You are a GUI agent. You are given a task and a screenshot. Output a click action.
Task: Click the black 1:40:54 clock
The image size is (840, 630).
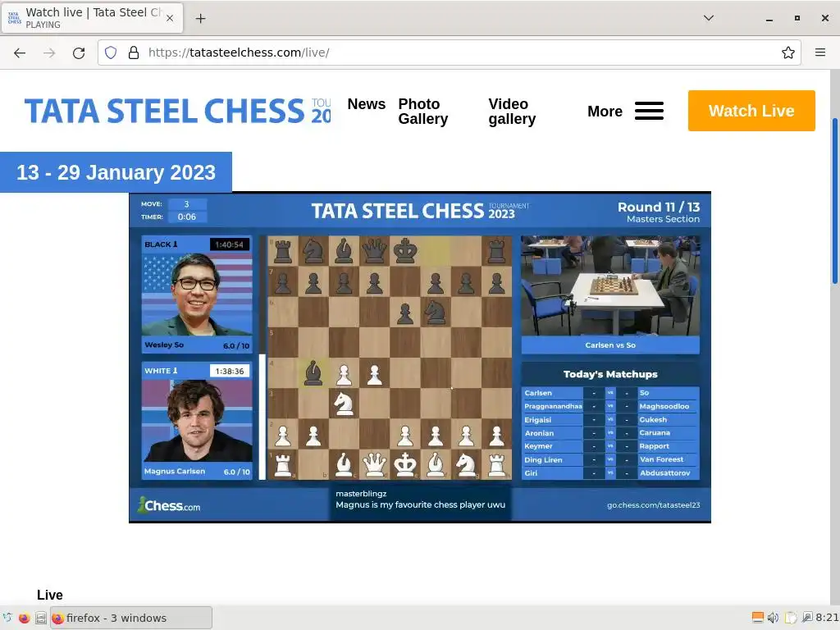tap(230, 244)
